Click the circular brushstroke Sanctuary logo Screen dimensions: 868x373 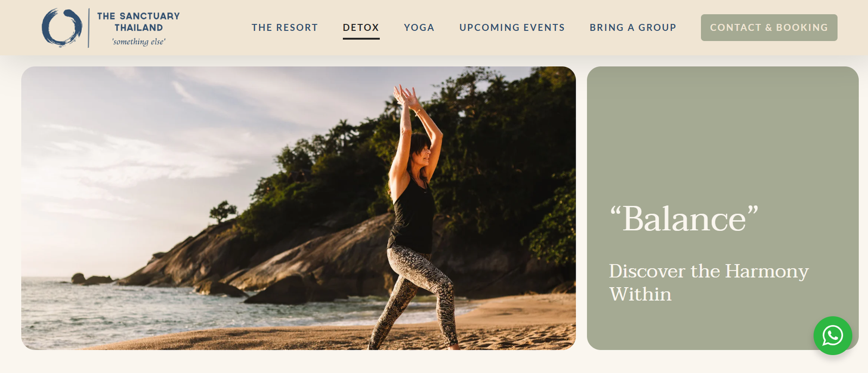[x=61, y=28]
